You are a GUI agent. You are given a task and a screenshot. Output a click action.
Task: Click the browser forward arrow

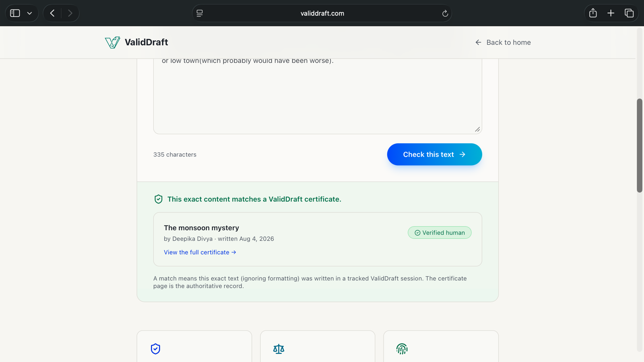tap(70, 13)
